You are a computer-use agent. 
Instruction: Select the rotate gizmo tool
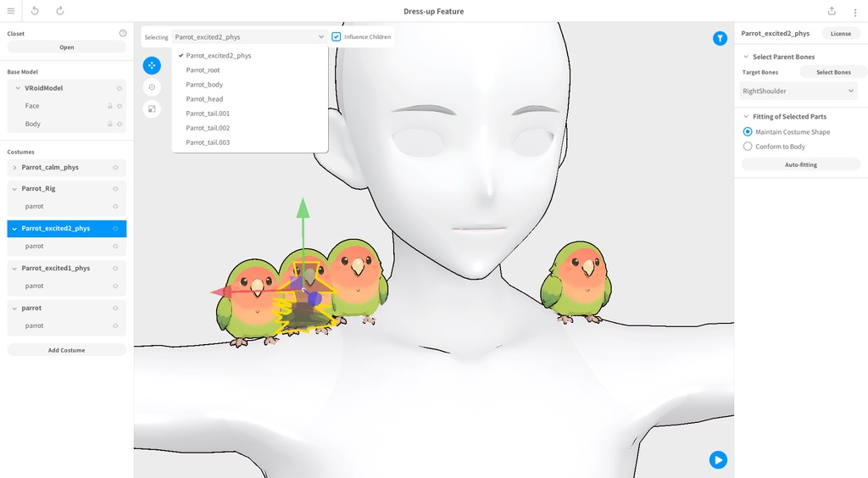pos(152,86)
